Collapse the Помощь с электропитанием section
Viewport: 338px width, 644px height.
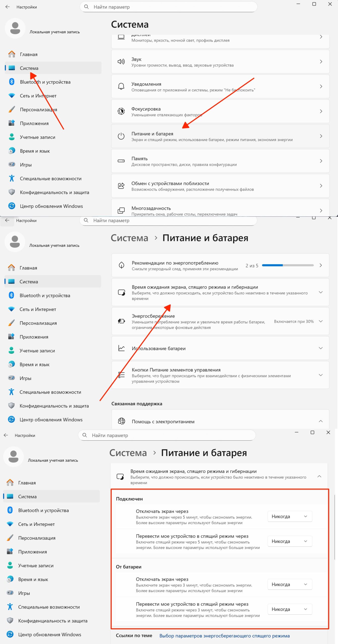[x=321, y=421]
